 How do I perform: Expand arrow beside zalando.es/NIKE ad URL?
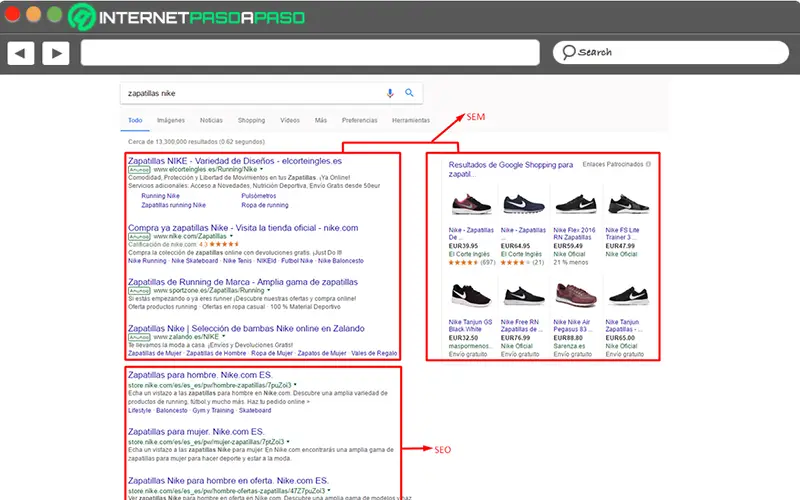pyautogui.click(x=221, y=337)
